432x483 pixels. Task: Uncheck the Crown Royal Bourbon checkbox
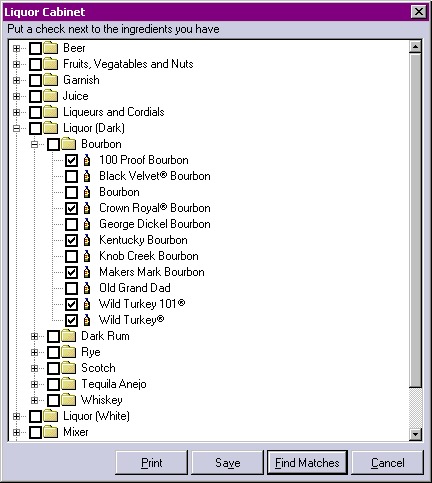point(71,208)
